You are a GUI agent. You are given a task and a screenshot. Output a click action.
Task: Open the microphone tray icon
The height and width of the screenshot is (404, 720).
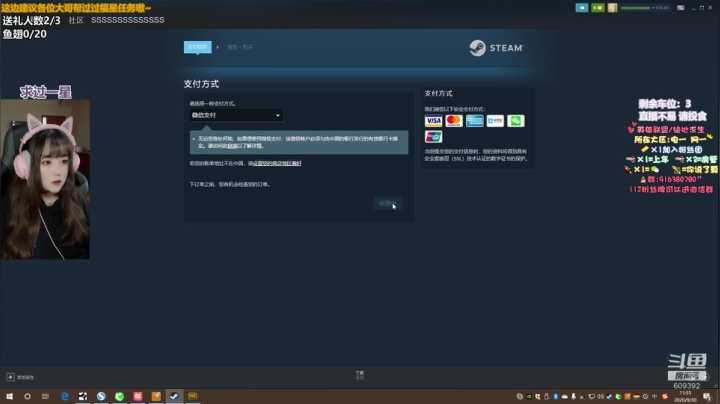point(574,397)
